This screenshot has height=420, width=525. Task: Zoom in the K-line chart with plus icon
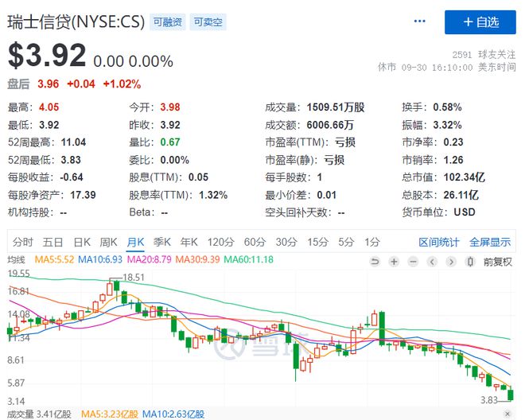(394, 261)
